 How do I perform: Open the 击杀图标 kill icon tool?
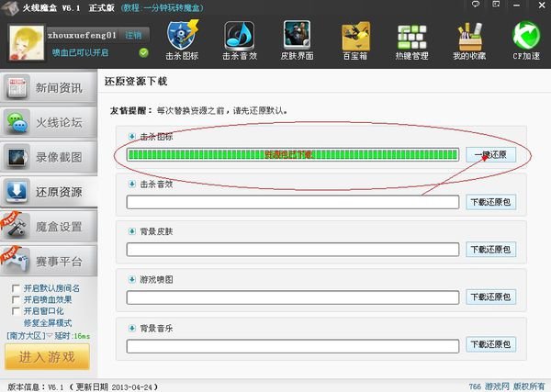[x=182, y=40]
